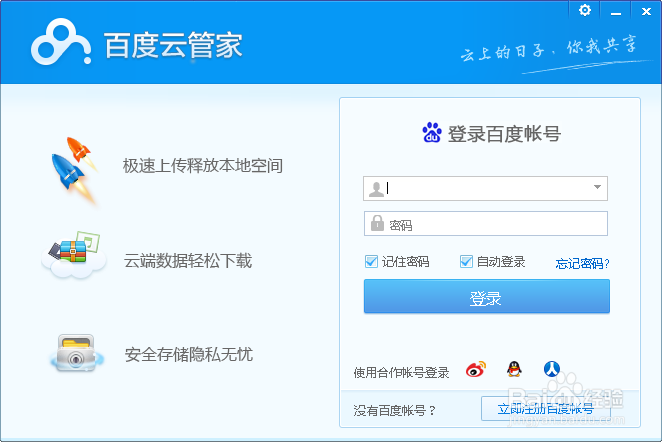Toggle the 自动登录 checkbox
Screen dimensions: 662x442
(466, 262)
